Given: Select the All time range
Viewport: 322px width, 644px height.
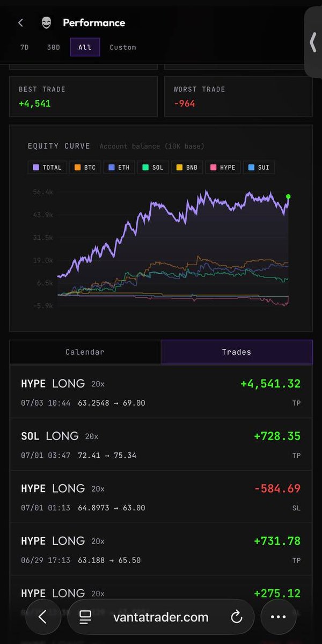Looking at the screenshot, I should tap(85, 47).
